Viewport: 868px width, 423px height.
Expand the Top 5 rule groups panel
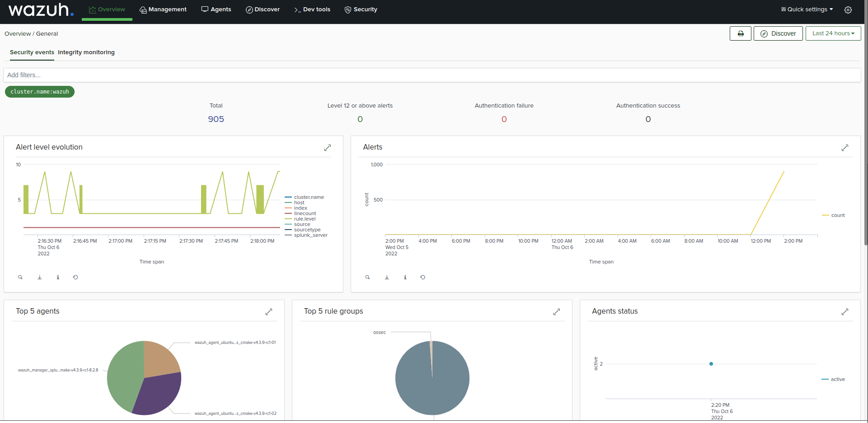pyautogui.click(x=557, y=312)
